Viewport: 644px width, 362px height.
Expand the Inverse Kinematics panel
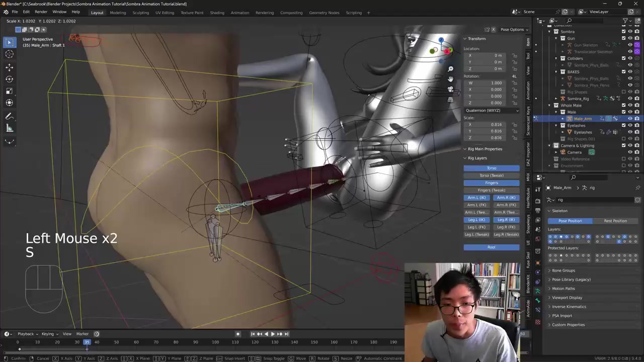coord(569,307)
